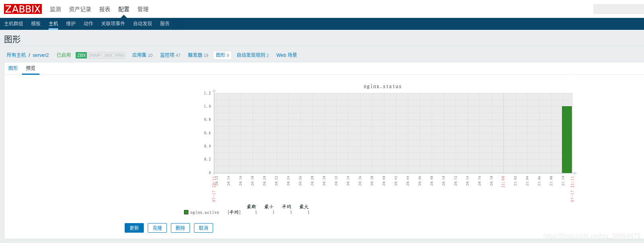
Task: Click the 删除 button
Action: [180, 228]
